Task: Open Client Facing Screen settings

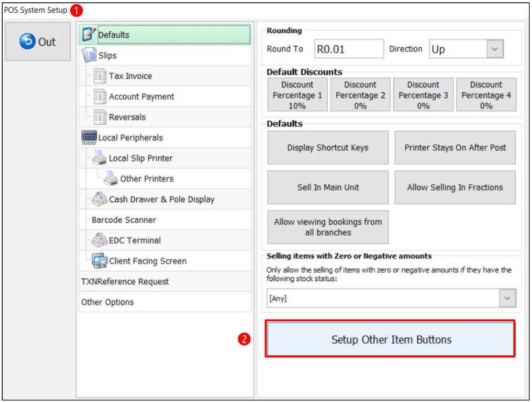Action: [165, 261]
